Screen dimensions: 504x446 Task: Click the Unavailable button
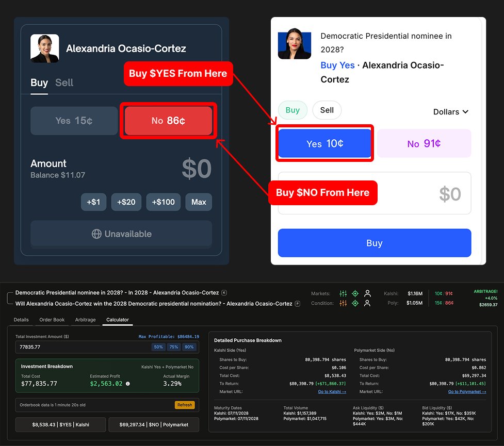coord(121,234)
